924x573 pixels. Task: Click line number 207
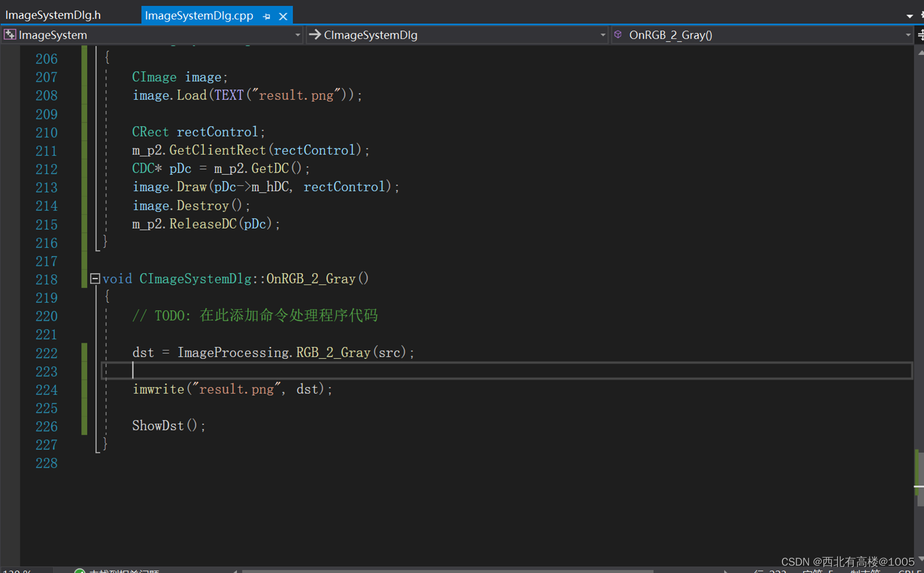(46, 77)
